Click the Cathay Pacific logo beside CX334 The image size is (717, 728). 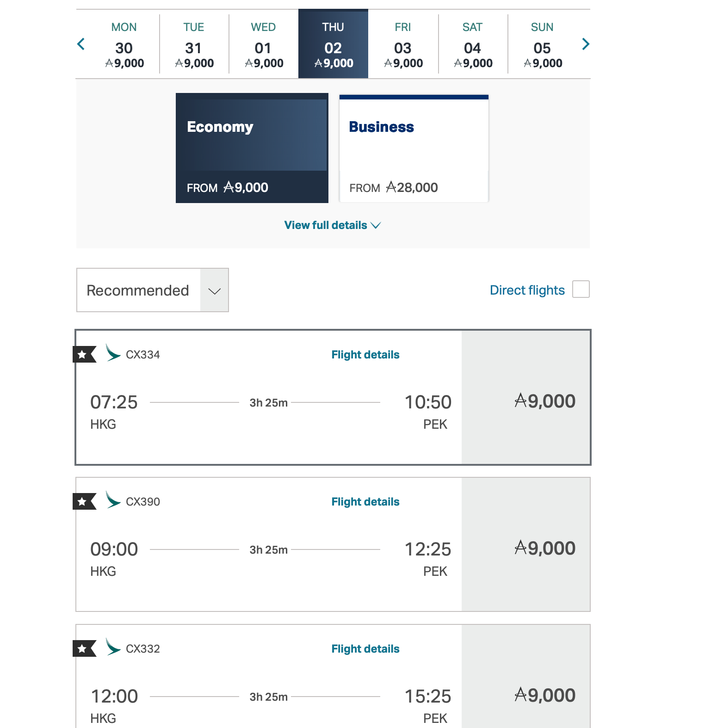click(x=113, y=354)
